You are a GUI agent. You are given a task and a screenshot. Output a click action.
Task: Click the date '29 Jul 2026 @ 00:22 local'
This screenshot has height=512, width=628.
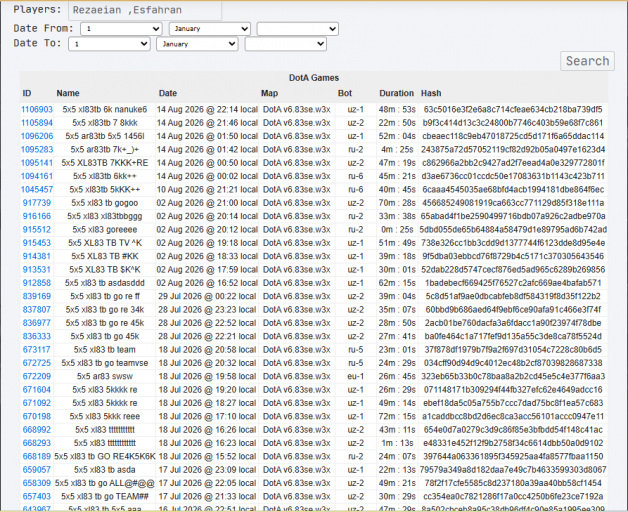point(207,296)
